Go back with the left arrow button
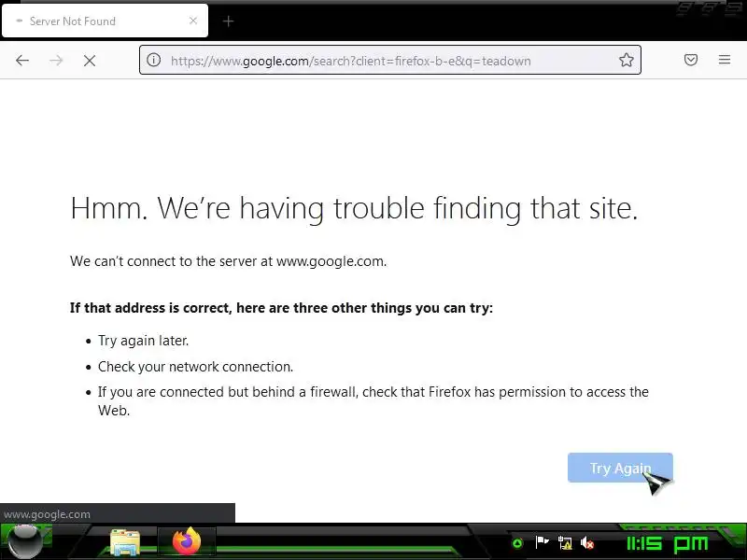Viewport: 747px width, 560px height. tap(22, 61)
